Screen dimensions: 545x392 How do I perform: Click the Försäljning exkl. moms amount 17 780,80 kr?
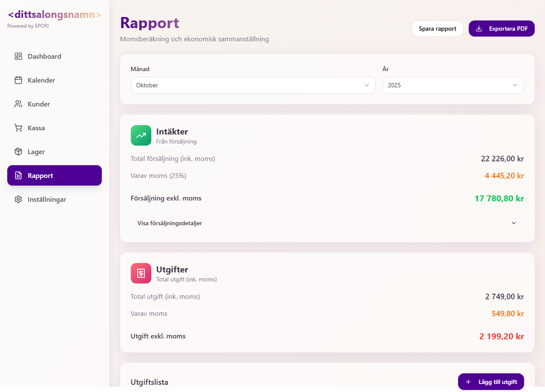tap(499, 199)
